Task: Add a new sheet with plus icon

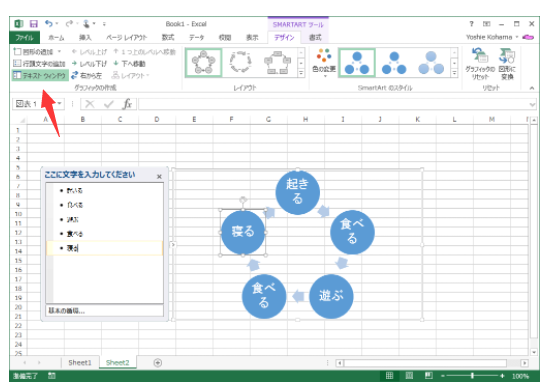Action: coord(158,363)
